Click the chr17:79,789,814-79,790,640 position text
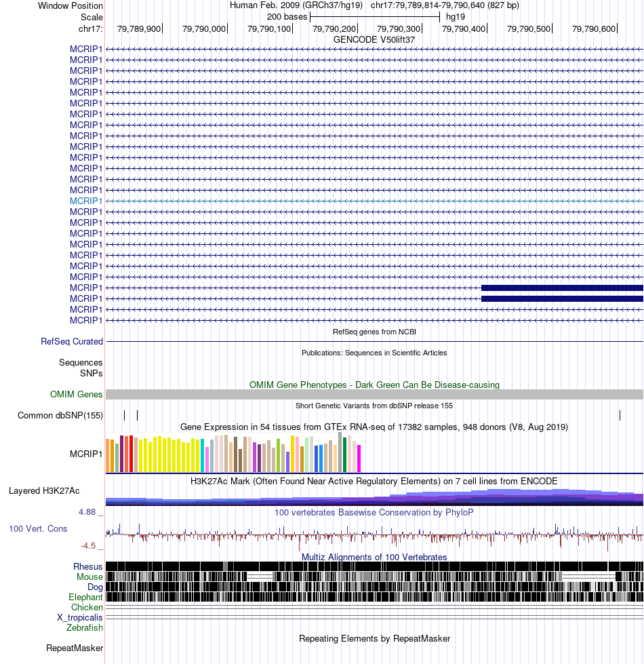The width and height of the screenshot is (644, 664). tap(445, 5)
